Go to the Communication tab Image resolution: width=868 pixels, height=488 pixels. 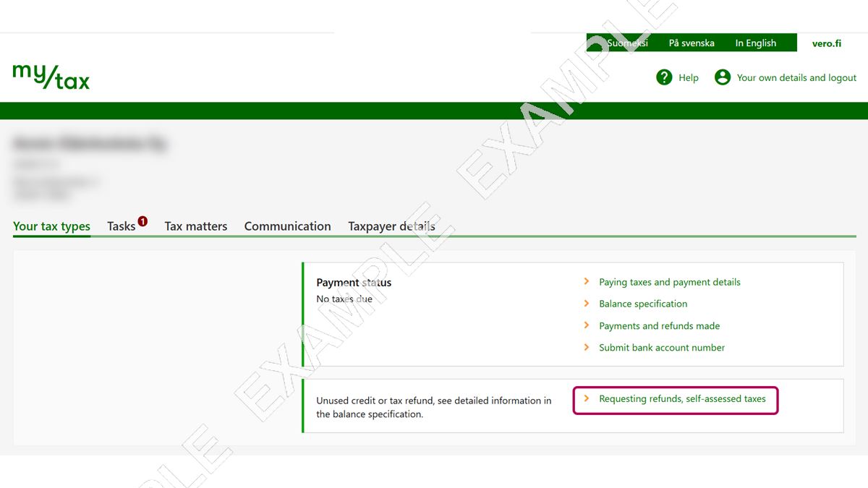287,226
